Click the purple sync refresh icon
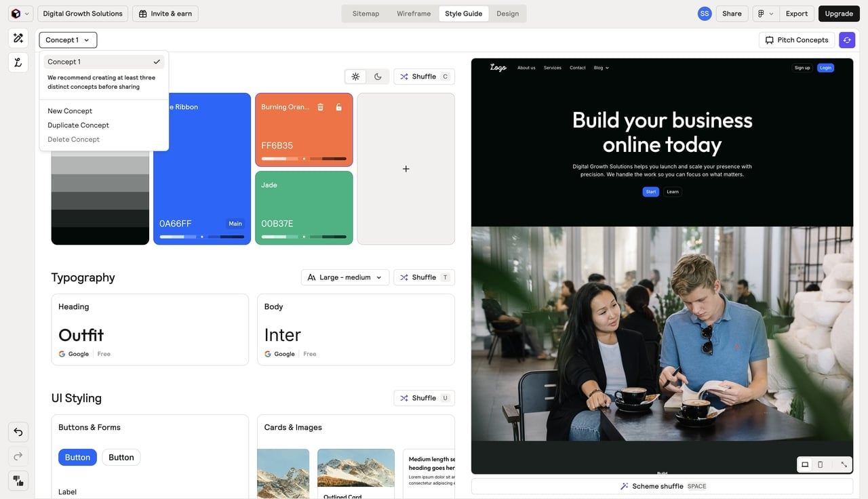This screenshot has height=499, width=868. (847, 40)
